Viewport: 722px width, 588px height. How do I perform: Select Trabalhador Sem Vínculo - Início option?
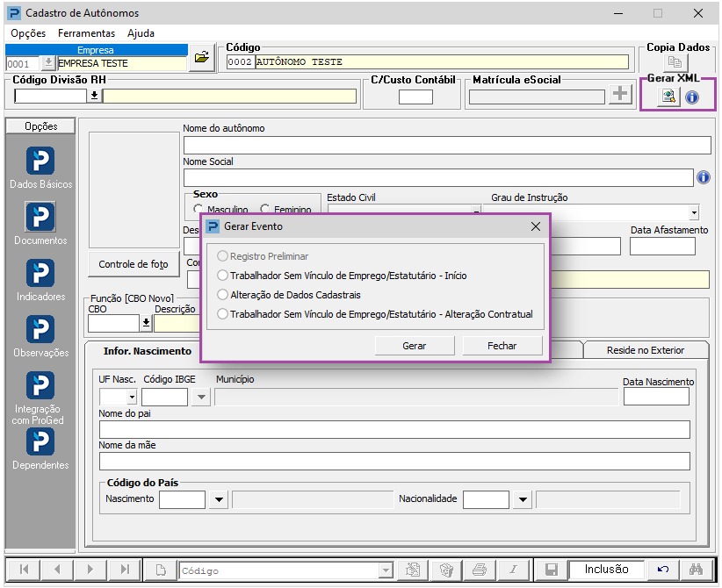tap(222, 276)
